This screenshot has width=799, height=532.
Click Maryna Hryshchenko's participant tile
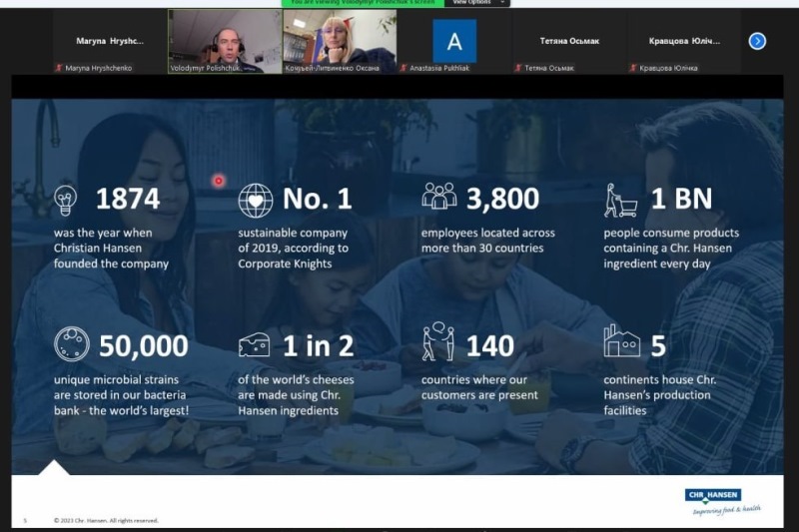click(x=110, y=41)
